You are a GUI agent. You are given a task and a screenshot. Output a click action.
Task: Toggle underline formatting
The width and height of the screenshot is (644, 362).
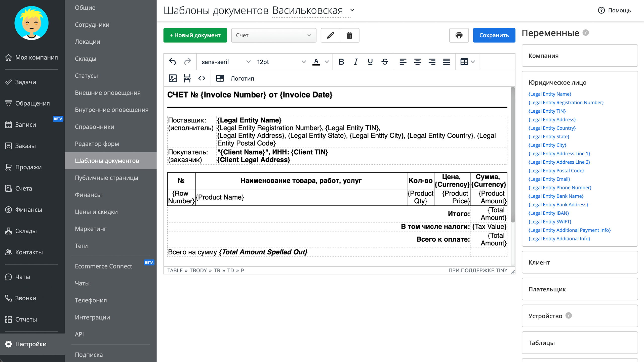click(370, 62)
